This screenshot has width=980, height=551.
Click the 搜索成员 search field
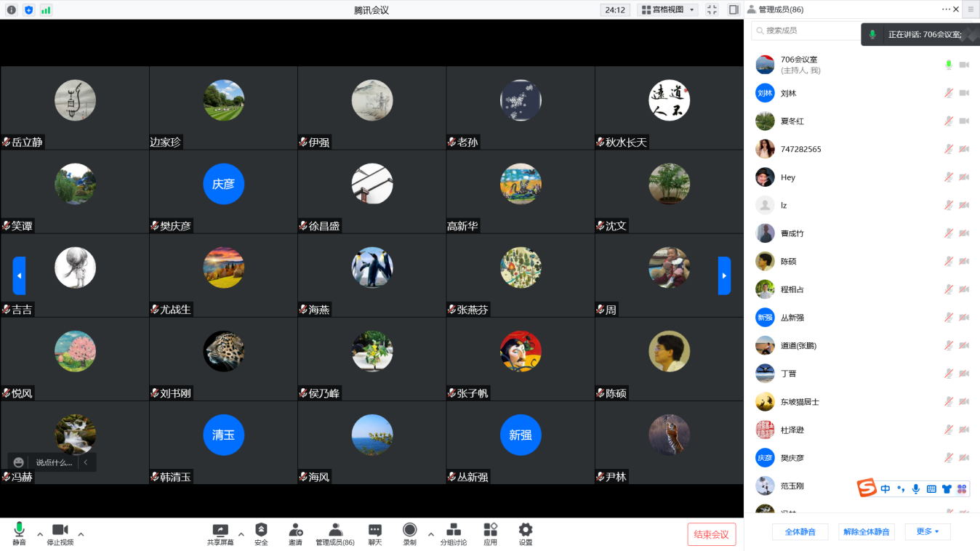coord(807,31)
